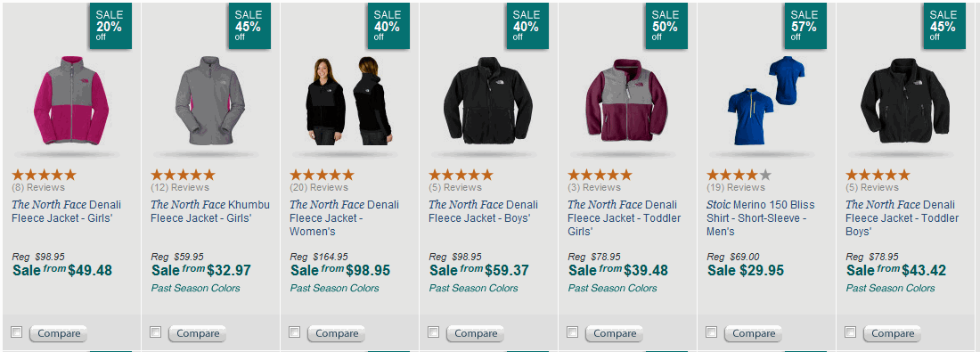Check compare box for Denali Jacket Girls'
Screen dimensions: 980x352
click(x=17, y=332)
